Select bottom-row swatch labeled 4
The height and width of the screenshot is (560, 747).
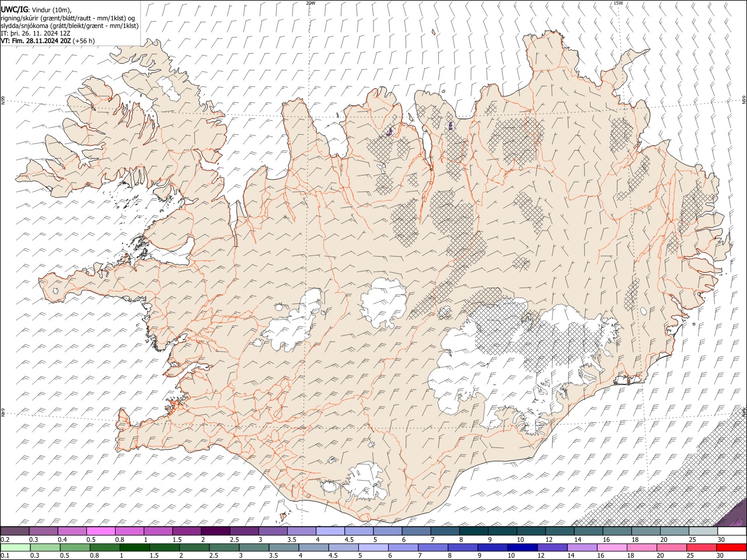[x=313, y=547]
